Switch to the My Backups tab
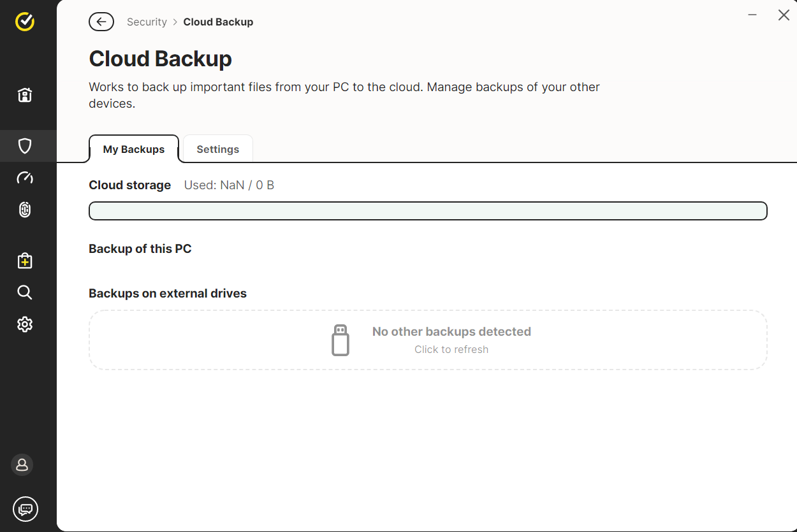The image size is (797, 532). tap(134, 149)
